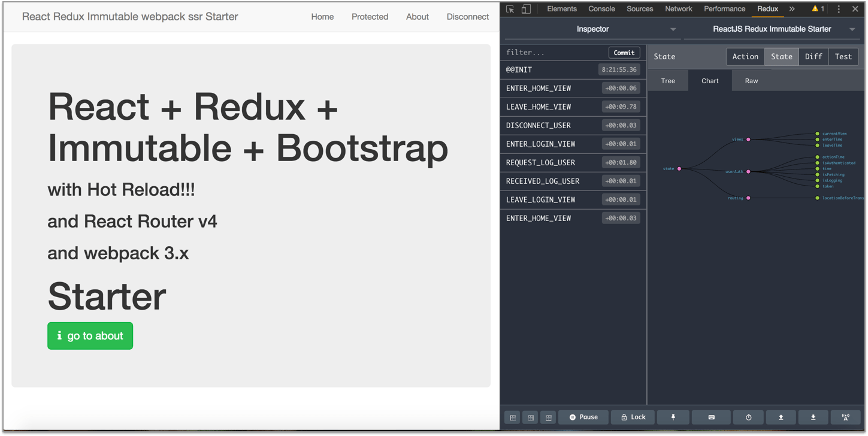Select the stopwatch icon in Redux DevTools

[748, 417]
